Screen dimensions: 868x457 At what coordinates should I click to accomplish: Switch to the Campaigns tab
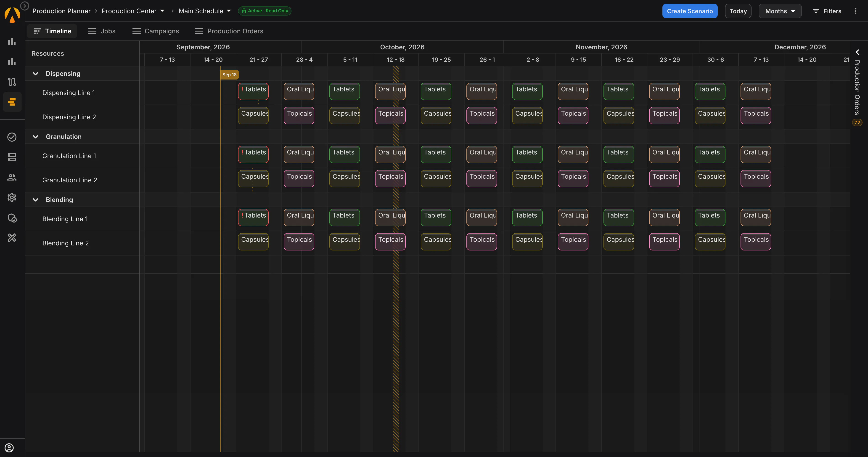(x=155, y=31)
